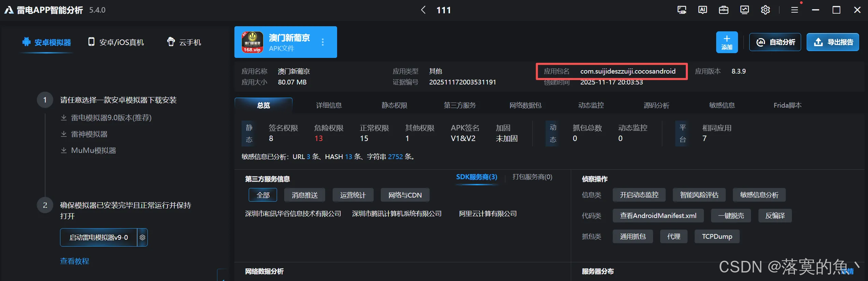
Task: Click 深圳市和讯华谷信息技术有限公司
Action: coord(293,214)
